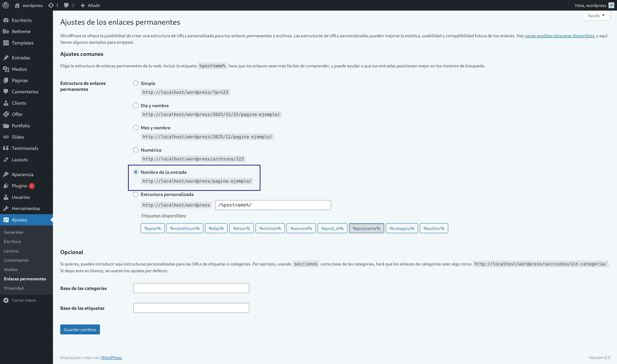Expand the Ayuda help dropdown
617x364 pixels.
(x=596, y=15)
